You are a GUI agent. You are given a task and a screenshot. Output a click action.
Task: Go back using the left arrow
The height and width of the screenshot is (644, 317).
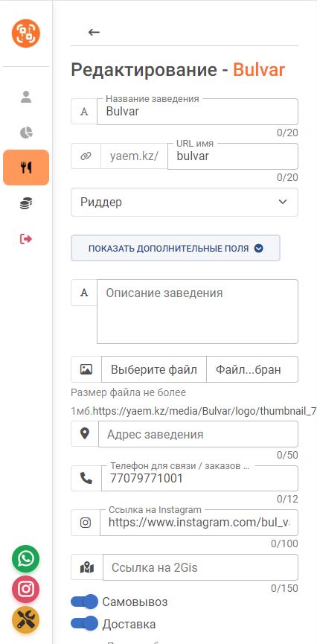pyautogui.click(x=94, y=32)
